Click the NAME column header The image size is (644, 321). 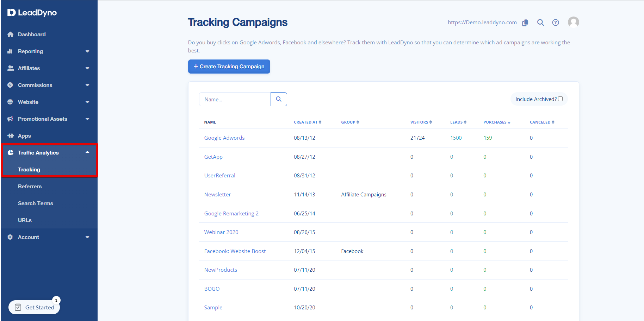pyautogui.click(x=210, y=122)
